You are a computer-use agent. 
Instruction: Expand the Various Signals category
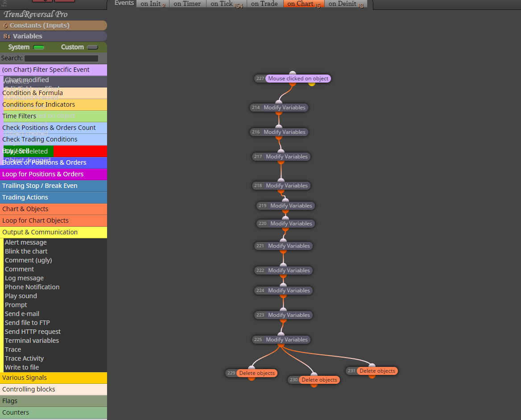(x=54, y=378)
